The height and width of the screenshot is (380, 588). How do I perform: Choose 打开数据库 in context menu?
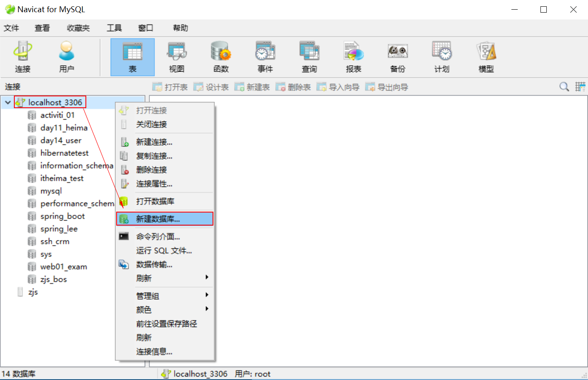(165, 201)
